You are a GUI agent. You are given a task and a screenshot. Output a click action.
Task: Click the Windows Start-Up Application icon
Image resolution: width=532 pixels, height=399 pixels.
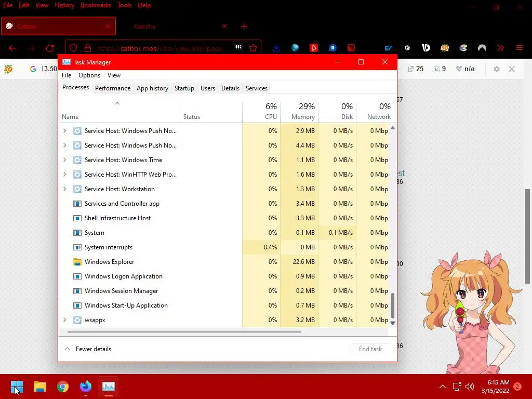(77, 305)
